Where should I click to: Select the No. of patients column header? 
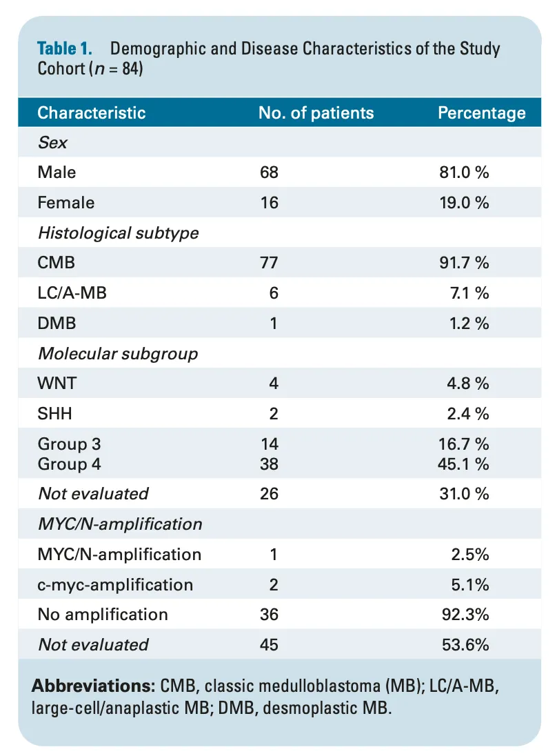point(316,113)
